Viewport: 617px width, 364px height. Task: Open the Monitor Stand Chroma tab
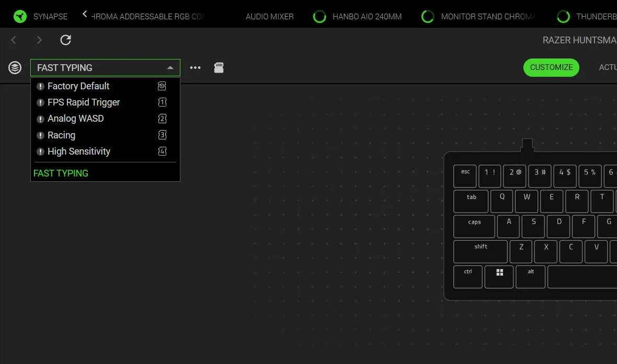pos(488,17)
